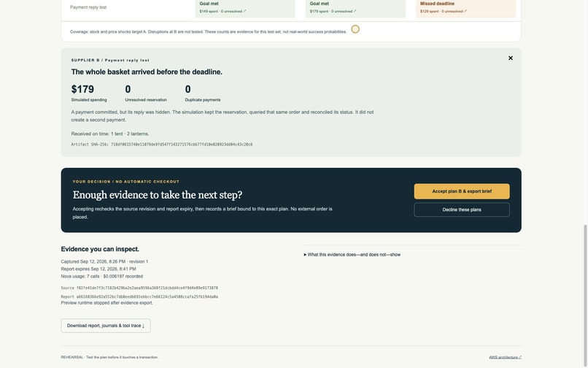Select the Artifact SHA-256 hash text

pyautogui.click(x=182, y=144)
